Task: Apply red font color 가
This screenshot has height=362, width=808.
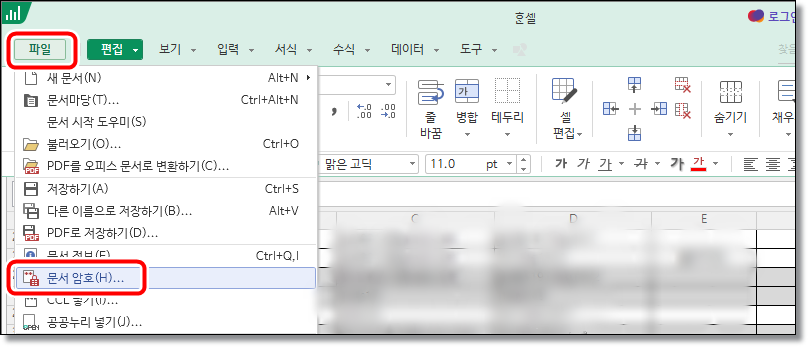Action: pos(699,164)
